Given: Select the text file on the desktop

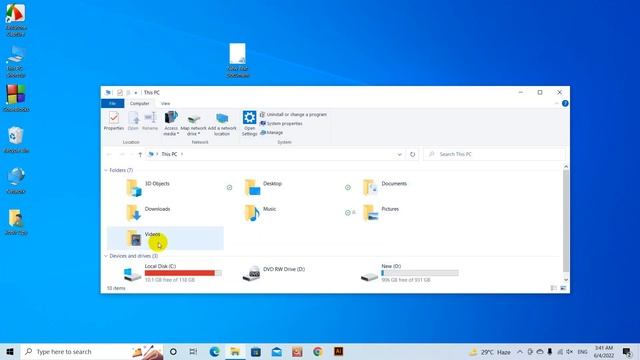Looking at the screenshot, I should (238, 60).
